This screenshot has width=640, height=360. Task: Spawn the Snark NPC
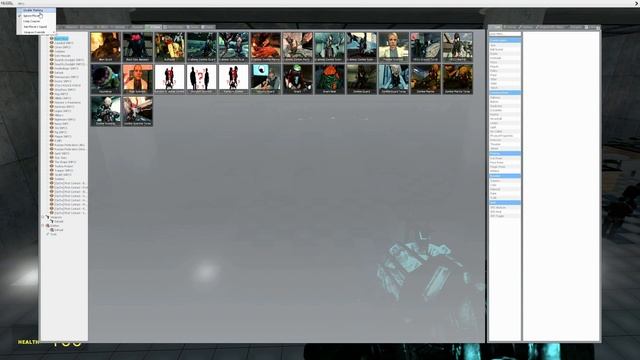click(298, 79)
